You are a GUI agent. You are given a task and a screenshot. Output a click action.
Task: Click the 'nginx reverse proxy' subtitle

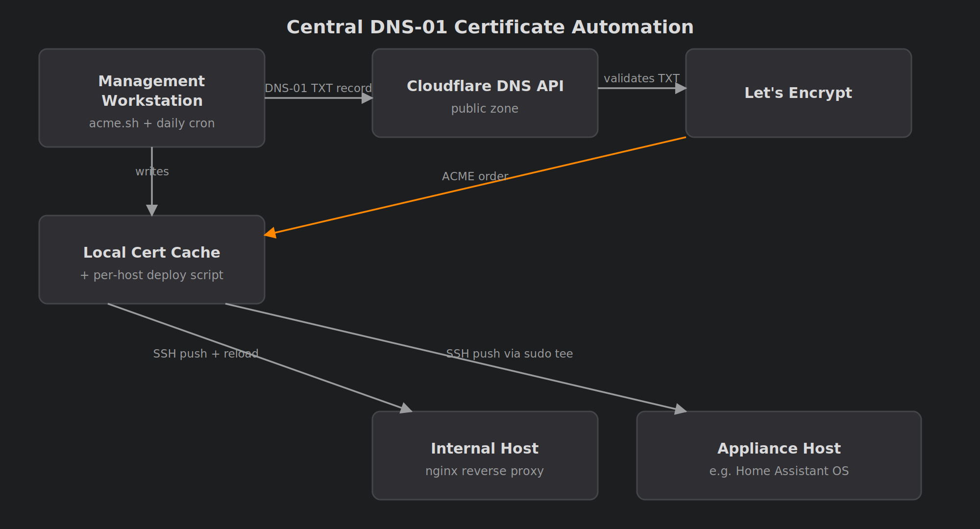pyautogui.click(x=485, y=471)
